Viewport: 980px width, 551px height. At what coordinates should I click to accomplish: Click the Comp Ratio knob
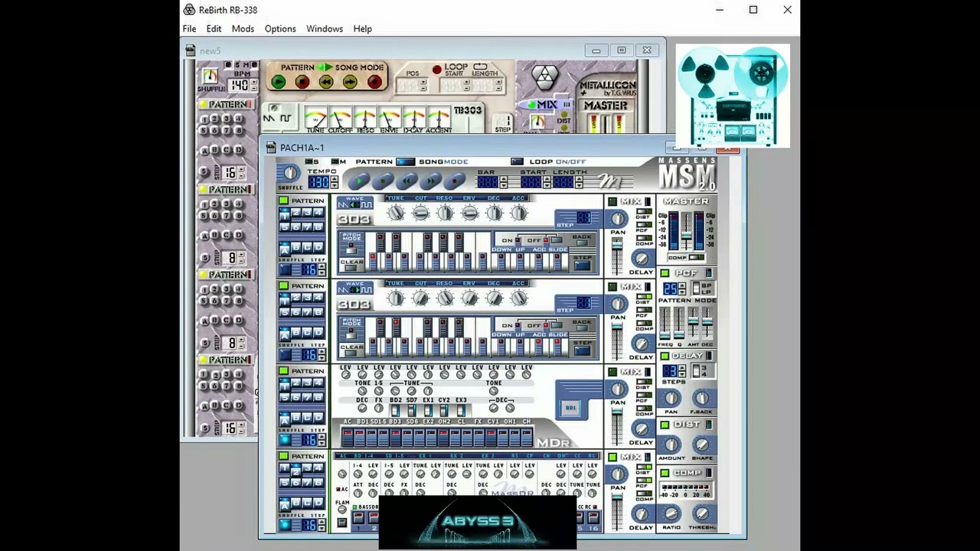pos(671,514)
